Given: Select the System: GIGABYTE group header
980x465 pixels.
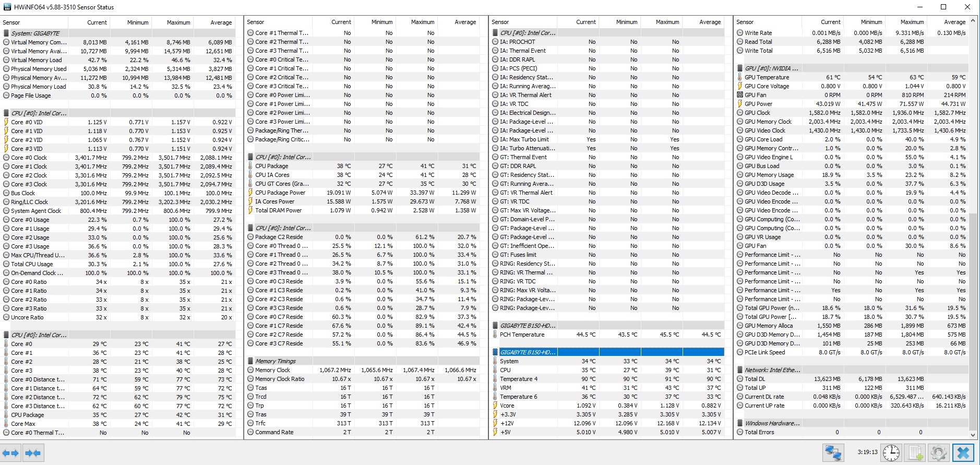Looking at the screenshot, I should (x=35, y=33).
